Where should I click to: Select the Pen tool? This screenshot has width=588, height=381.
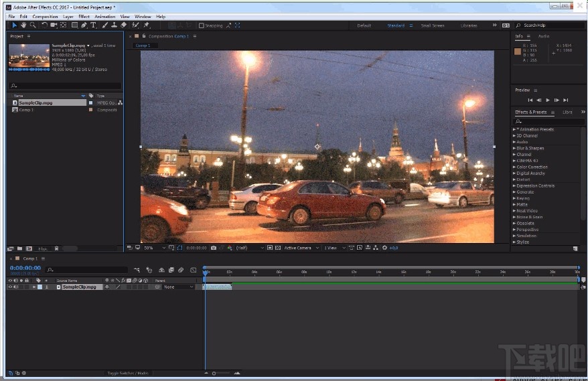[x=84, y=25]
